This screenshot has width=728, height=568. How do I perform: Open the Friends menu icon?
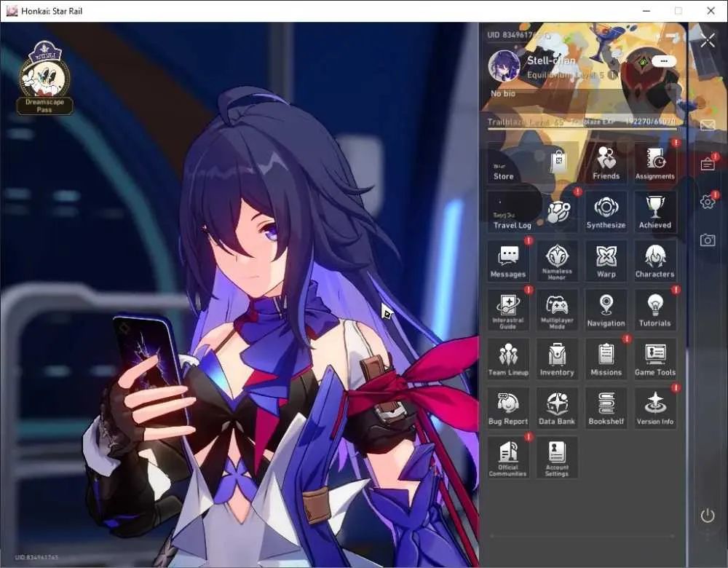point(606,162)
